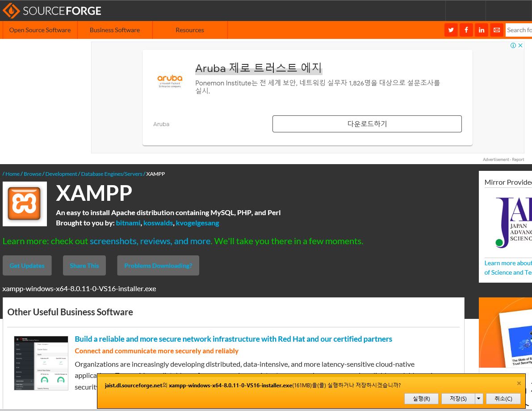Click the Aruba logo in ad
This screenshot has height=411, width=532.
tap(170, 81)
